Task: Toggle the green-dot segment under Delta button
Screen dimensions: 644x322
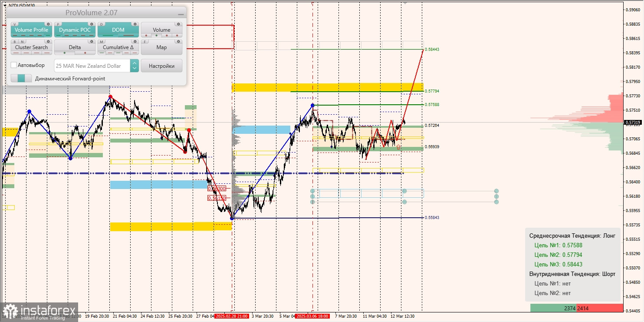Action: coord(64,53)
